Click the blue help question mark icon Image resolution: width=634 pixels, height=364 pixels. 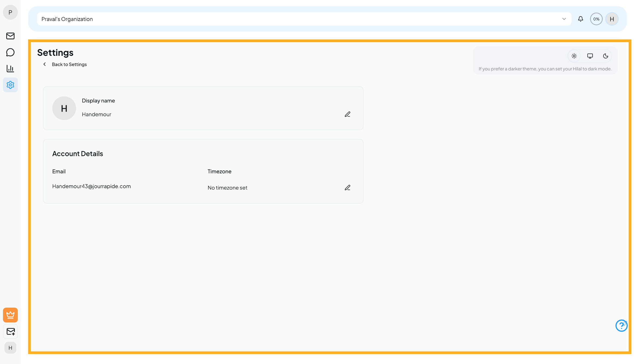click(621, 326)
